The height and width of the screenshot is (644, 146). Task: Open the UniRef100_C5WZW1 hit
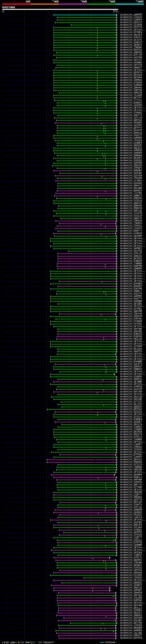131,48
